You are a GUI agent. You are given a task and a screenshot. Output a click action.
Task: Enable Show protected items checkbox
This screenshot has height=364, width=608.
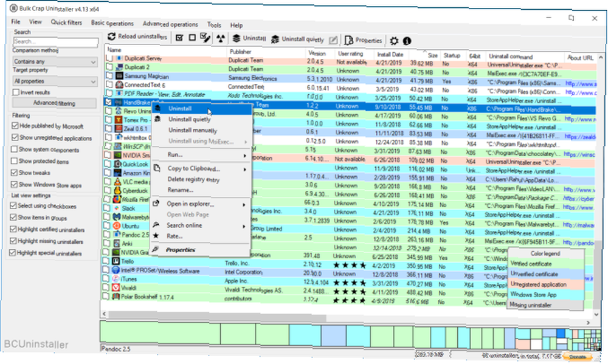[x=15, y=160]
